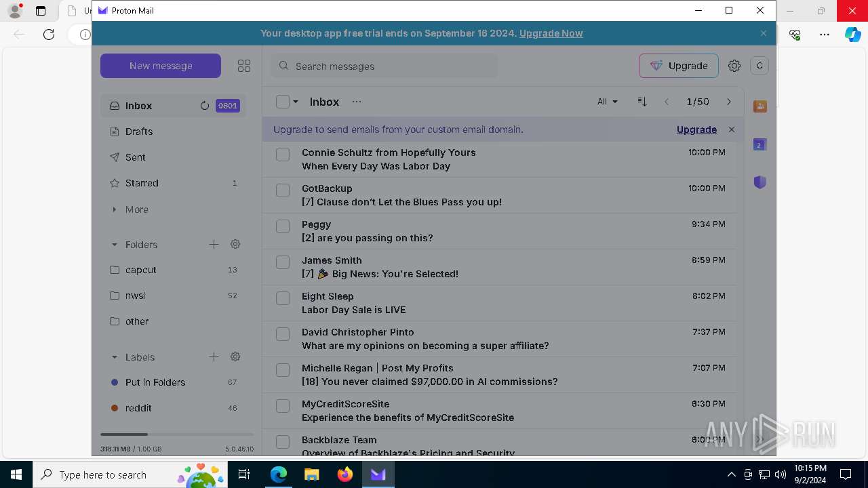Click the New message button
This screenshot has width=868, height=488.
click(x=161, y=66)
